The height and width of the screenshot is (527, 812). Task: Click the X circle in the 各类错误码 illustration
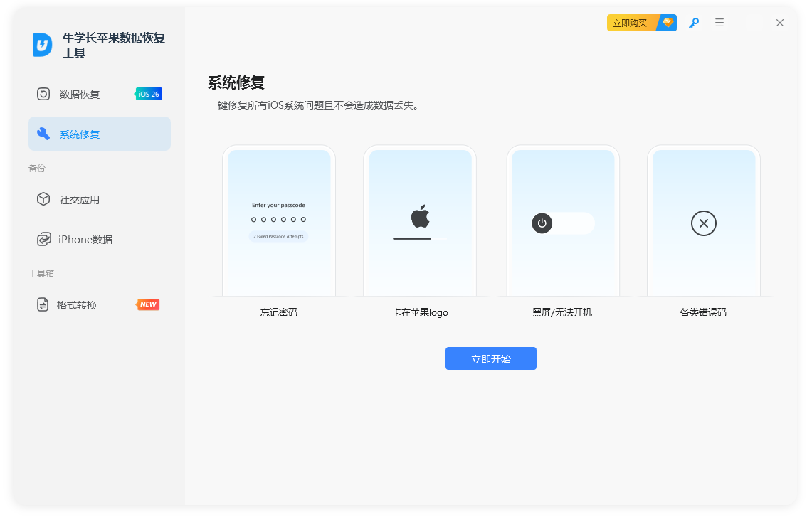pos(703,223)
